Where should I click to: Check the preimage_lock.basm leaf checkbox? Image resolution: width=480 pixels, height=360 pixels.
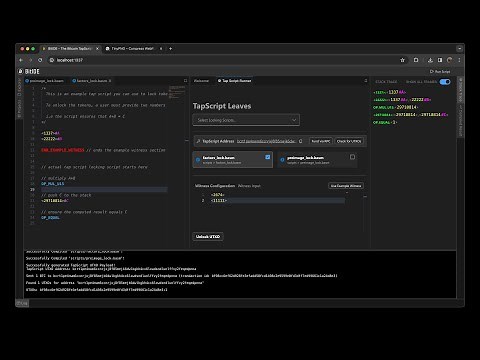352,157
